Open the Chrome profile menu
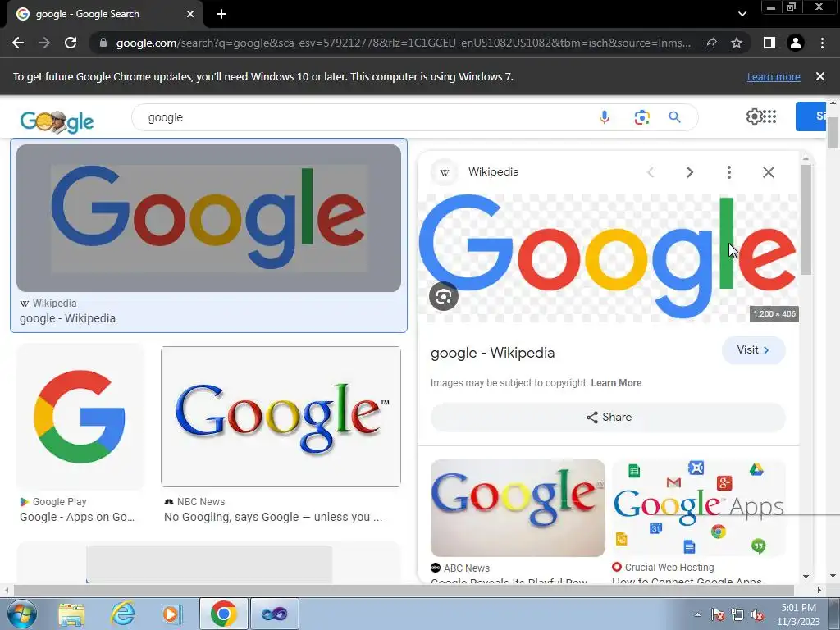 796,43
